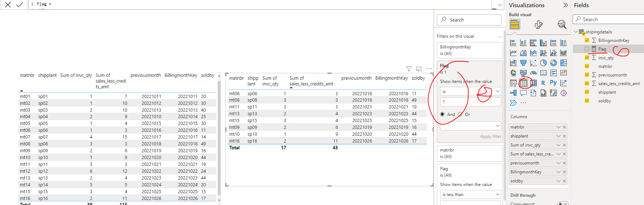Image resolution: width=644 pixels, height=205 pixels.
Task: Select the map globe visual
Action: click(x=513, y=73)
